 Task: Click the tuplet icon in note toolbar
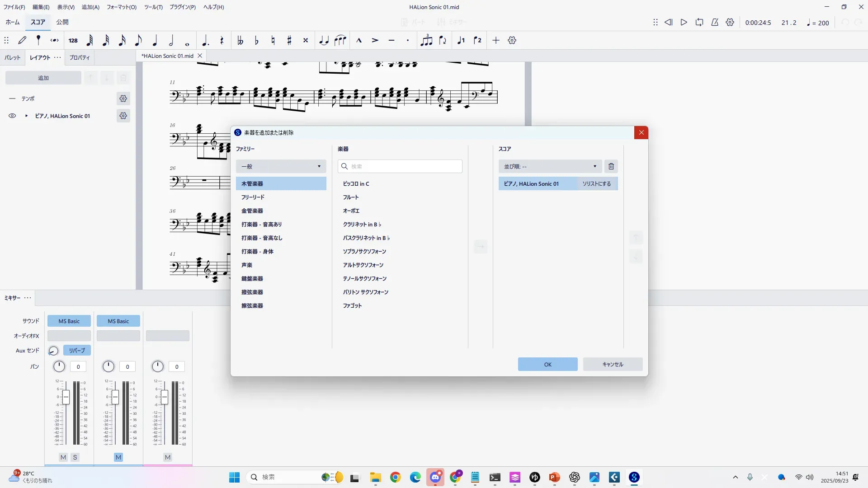[x=426, y=41]
